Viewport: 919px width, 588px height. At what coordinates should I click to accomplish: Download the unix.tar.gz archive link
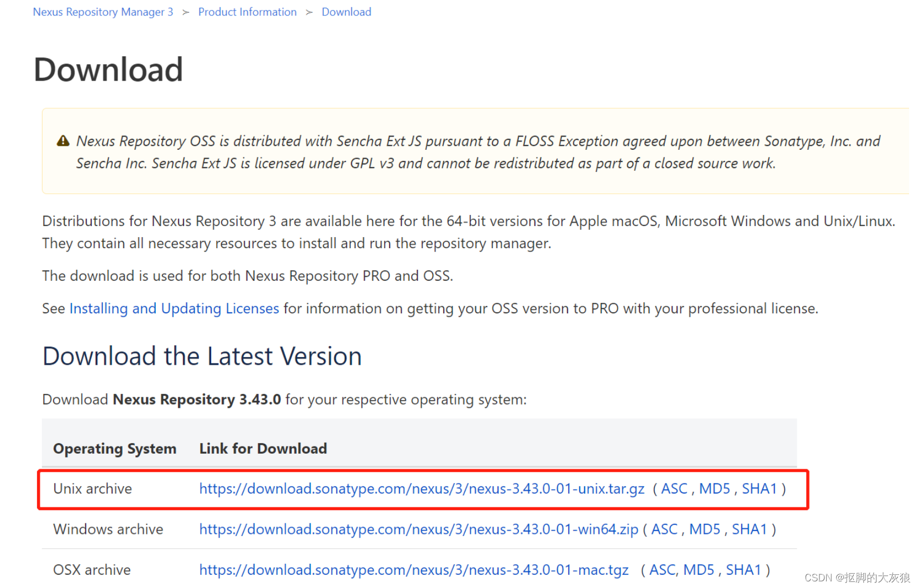pyautogui.click(x=422, y=489)
